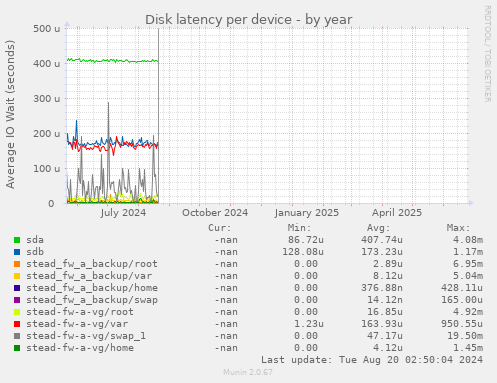Click the sdb blue legend swatch

(x=17, y=252)
